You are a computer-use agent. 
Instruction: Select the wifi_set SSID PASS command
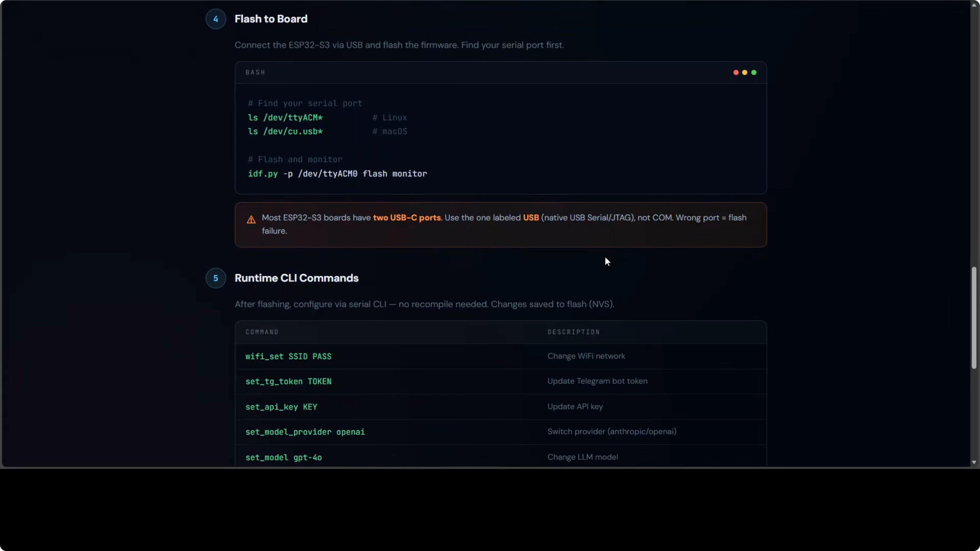coord(288,356)
